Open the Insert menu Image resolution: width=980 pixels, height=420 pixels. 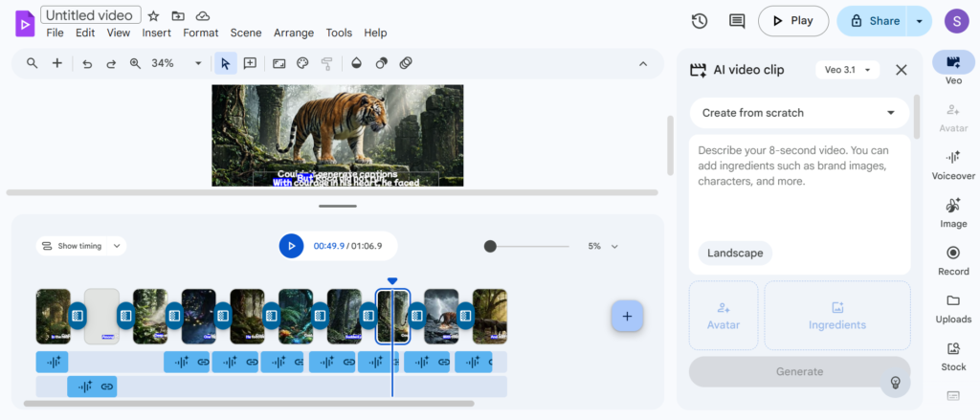pos(156,33)
